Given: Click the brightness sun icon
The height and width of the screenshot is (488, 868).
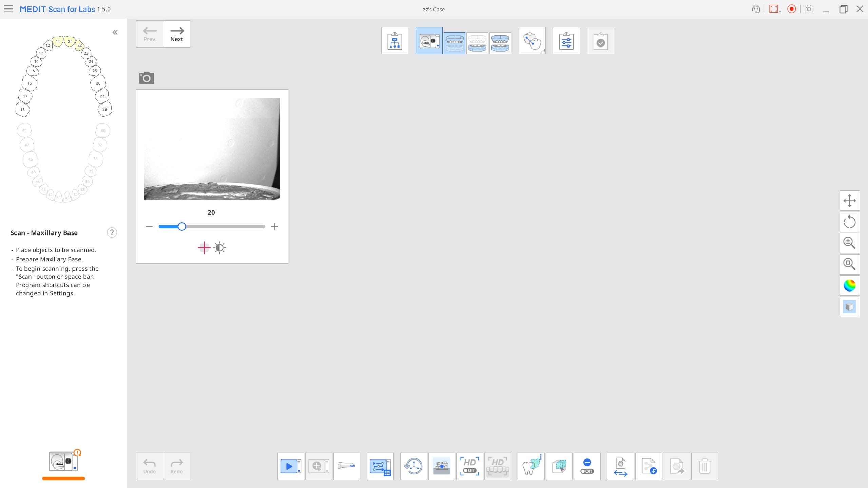Looking at the screenshot, I should (220, 248).
